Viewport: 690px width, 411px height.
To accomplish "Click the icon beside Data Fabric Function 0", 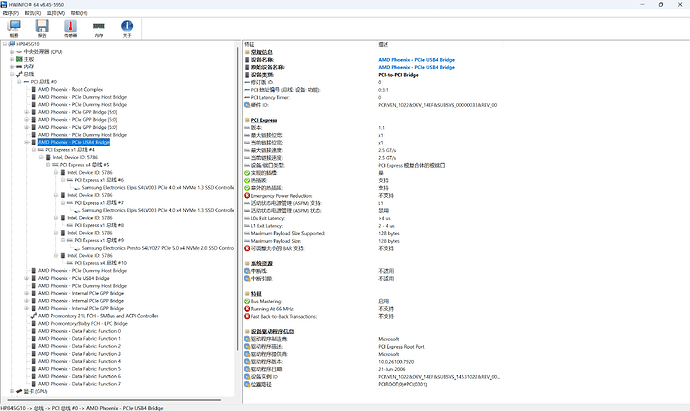I will (x=33, y=331).
